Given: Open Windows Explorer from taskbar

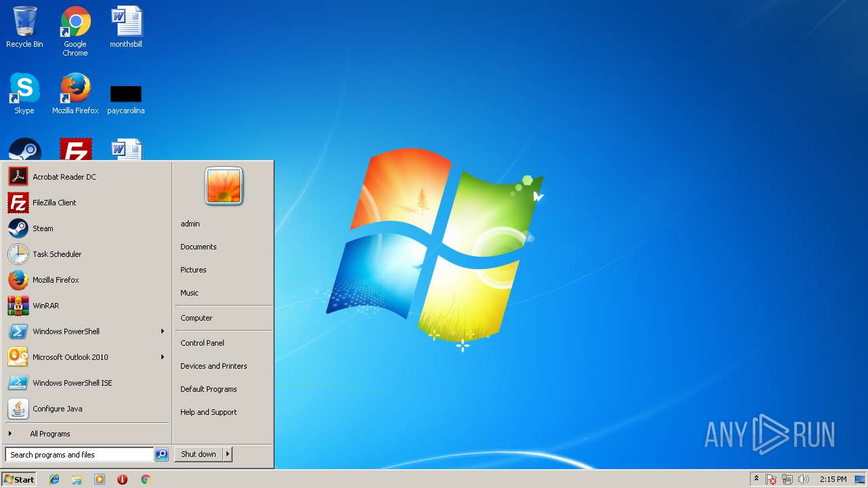Looking at the screenshot, I should 77,479.
